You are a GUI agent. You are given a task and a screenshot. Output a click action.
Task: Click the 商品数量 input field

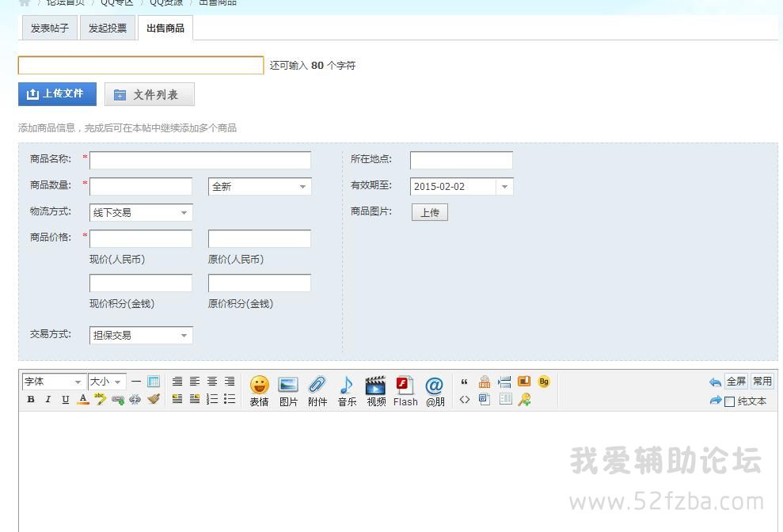(141, 186)
